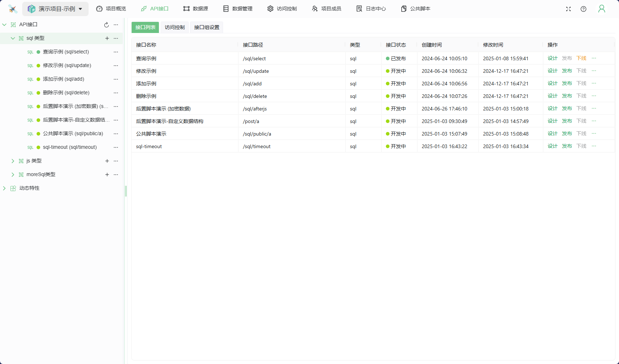
Task: Open more actions for sql-timeout table row
Action: click(594, 146)
